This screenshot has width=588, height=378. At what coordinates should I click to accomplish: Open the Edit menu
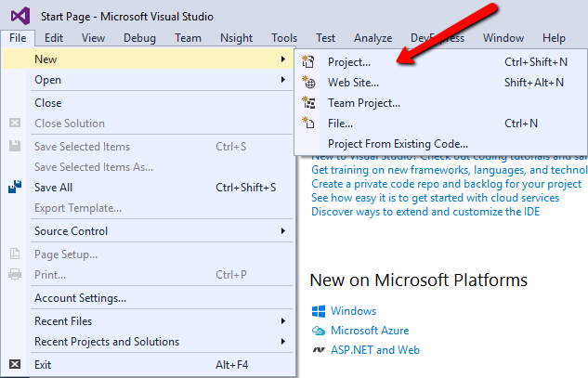pos(54,38)
